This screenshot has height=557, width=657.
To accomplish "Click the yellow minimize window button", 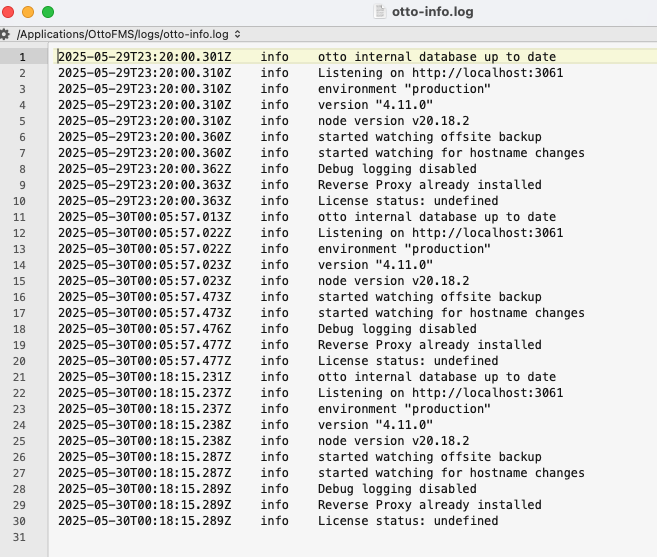I will pos(28,12).
